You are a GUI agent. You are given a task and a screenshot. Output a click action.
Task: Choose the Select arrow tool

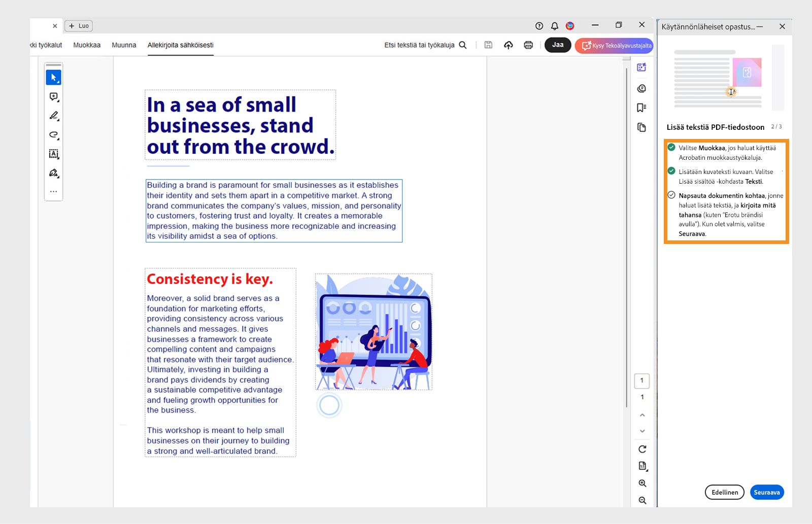(x=53, y=78)
